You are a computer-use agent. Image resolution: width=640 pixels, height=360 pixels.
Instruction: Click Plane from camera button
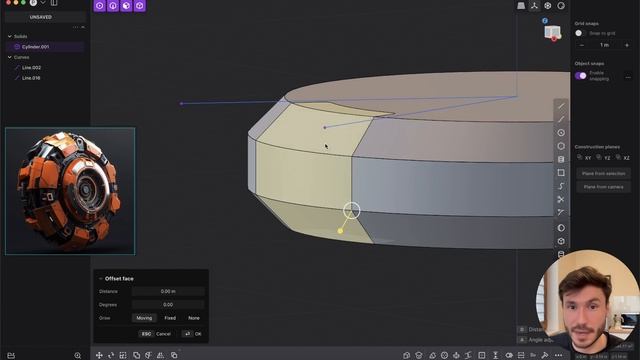(x=603, y=187)
